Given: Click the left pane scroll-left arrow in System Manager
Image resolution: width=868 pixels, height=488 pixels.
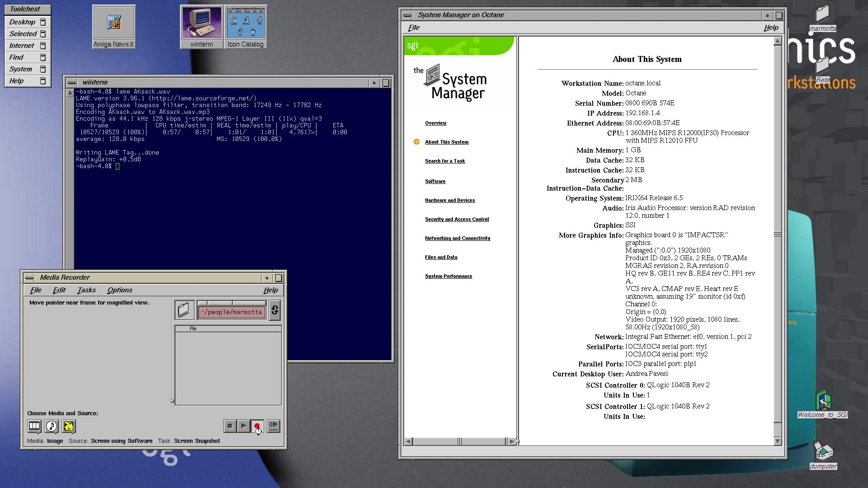Looking at the screenshot, I should pos(408,441).
